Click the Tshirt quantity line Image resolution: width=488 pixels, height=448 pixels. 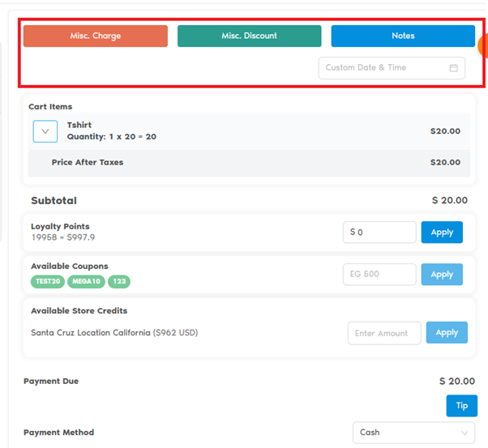click(112, 137)
